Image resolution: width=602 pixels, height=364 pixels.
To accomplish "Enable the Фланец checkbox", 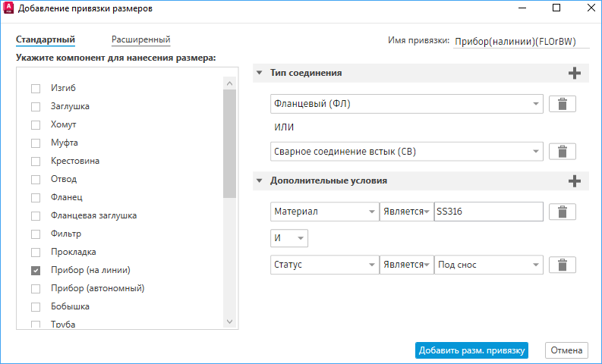I will click(x=36, y=197).
